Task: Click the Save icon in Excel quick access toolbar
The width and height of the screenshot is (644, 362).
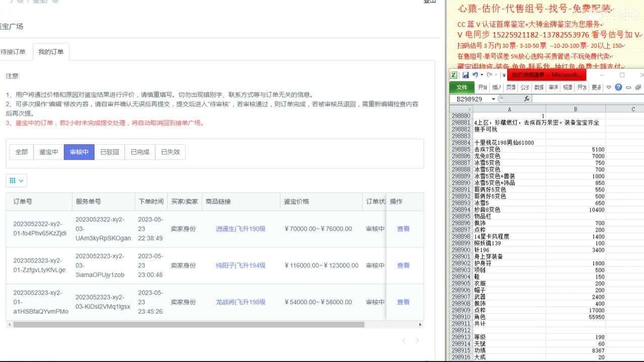Action: point(466,75)
